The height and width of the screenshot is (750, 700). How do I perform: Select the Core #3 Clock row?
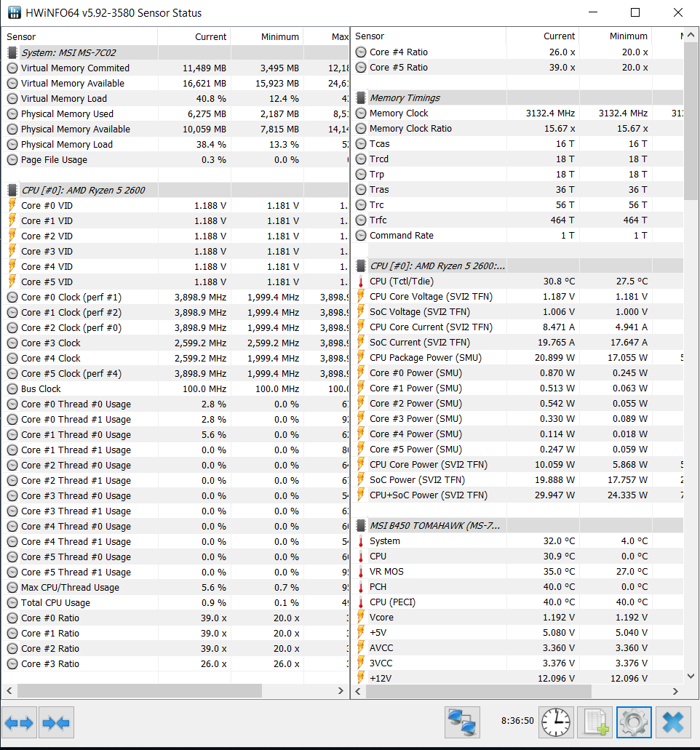[x=175, y=343]
